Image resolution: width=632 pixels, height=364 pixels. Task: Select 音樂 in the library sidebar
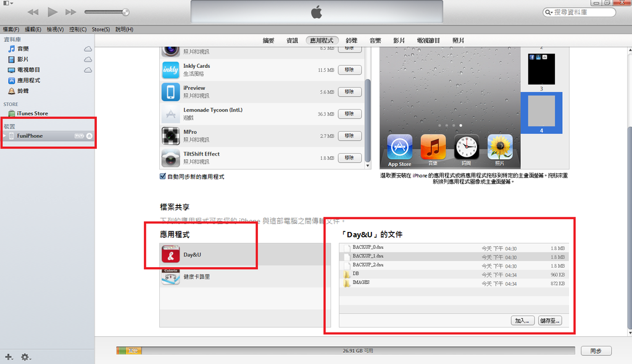click(x=23, y=49)
